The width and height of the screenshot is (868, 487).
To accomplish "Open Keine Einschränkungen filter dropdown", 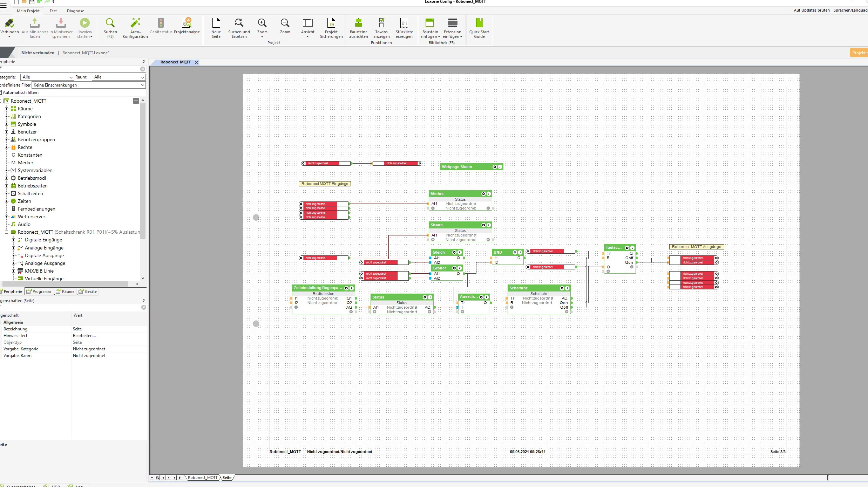I will [88, 85].
